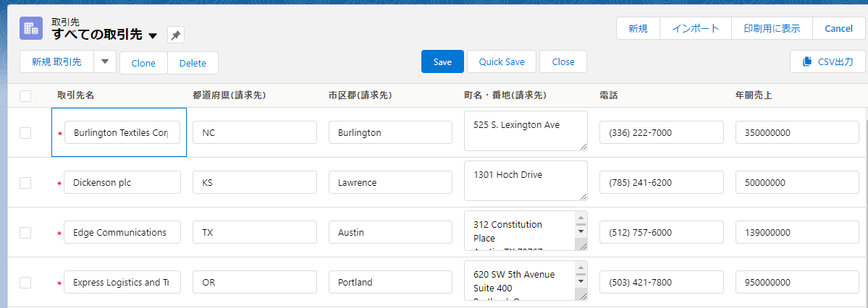Screen dimensions: 868x308
Task: Sort by 都道府県(請求先) column header
Action: tap(229, 95)
